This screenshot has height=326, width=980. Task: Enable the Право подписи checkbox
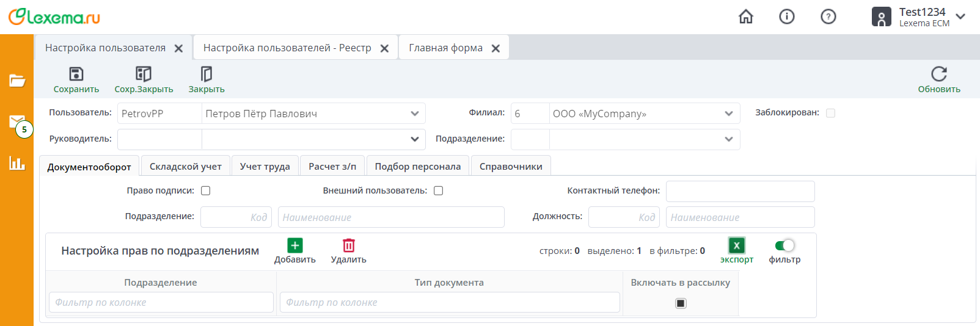[206, 190]
